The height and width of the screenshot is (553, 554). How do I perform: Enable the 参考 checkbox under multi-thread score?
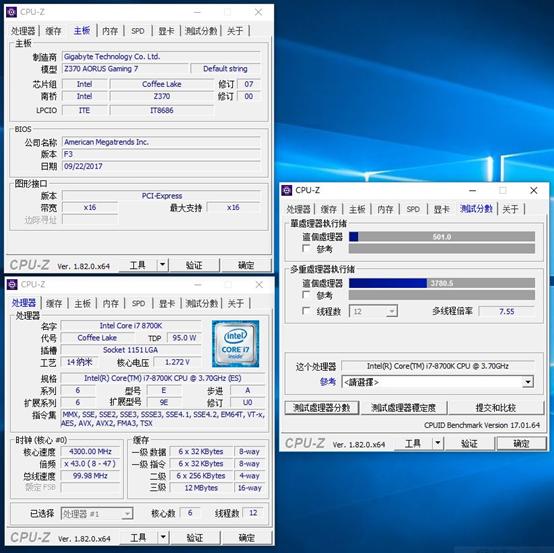pos(306,295)
